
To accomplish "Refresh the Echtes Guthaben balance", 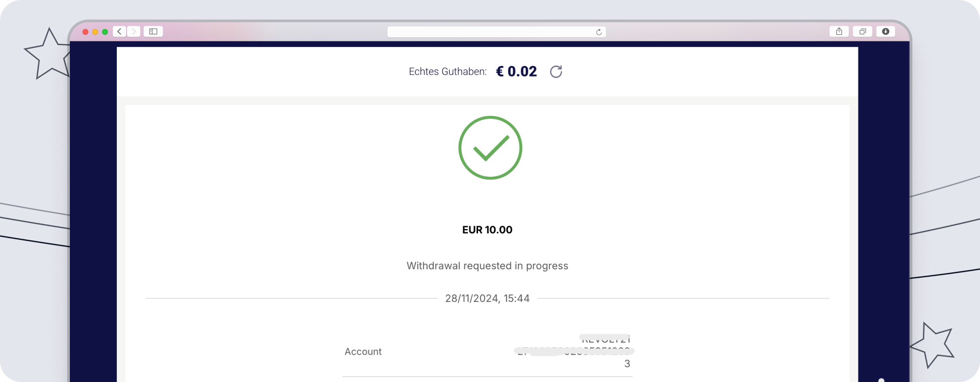I will (556, 72).
